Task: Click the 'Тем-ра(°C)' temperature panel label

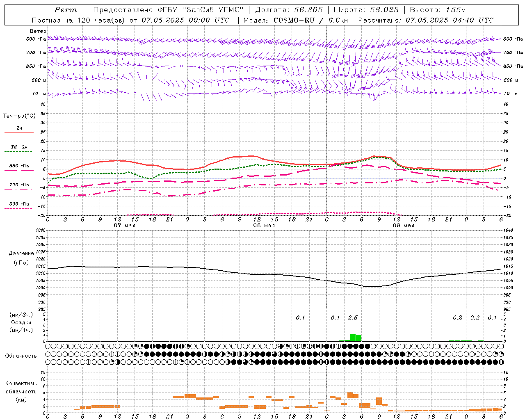Action: point(19,116)
